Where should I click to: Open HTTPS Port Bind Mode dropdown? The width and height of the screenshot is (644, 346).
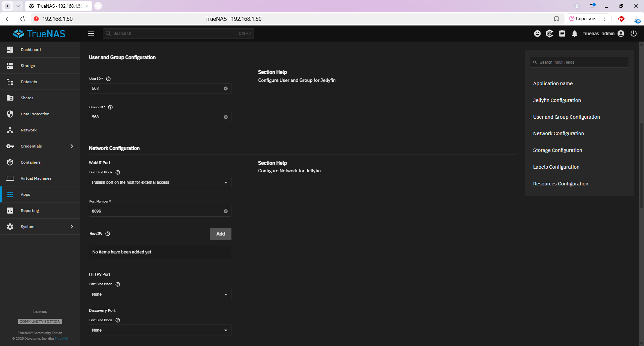point(160,294)
